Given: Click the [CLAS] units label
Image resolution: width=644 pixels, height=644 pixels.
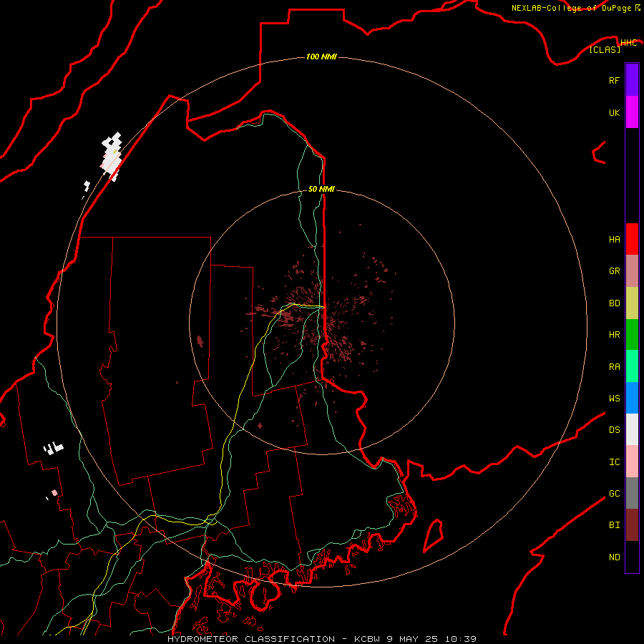Looking at the screenshot, I should click(605, 49).
